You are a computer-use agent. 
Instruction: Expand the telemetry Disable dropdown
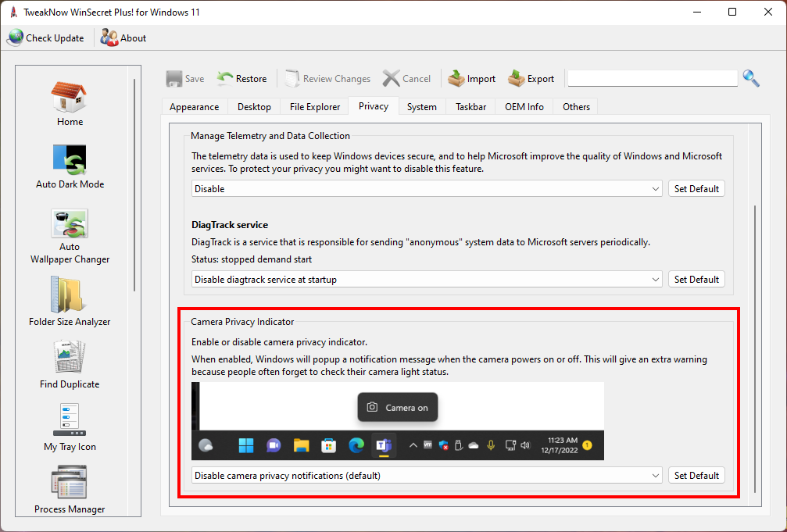427,189
